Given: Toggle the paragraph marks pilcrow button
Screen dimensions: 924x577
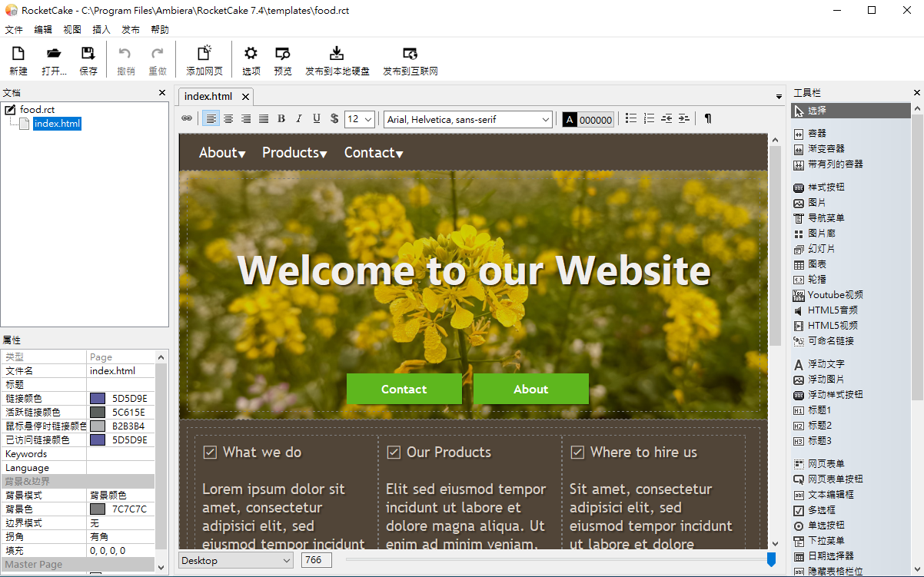Looking at the screenshot, I should coord(708,118).
